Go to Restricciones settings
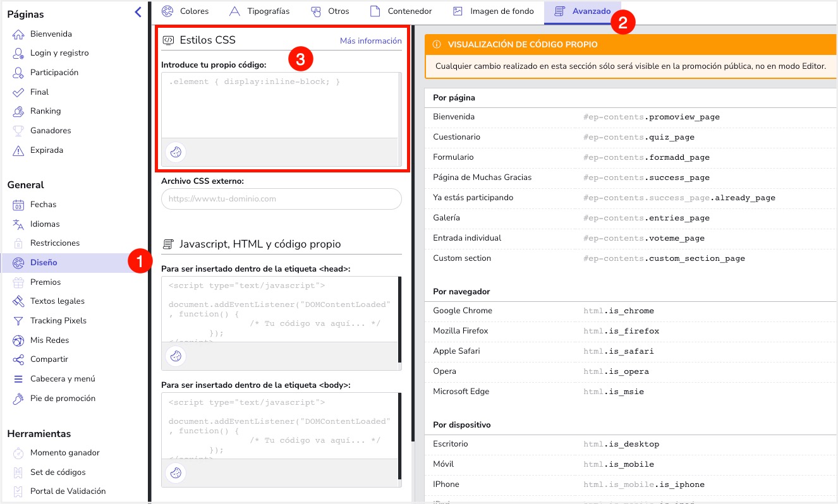Image resolution: width=838 pixels, height=504 pixels. pos(55,243)
